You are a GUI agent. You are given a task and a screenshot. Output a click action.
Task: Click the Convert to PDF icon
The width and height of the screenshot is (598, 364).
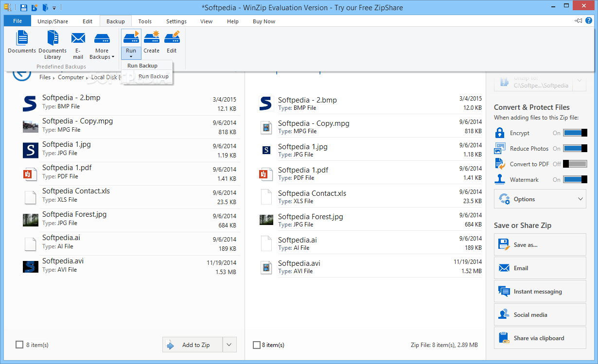click(x=500, y=164)
